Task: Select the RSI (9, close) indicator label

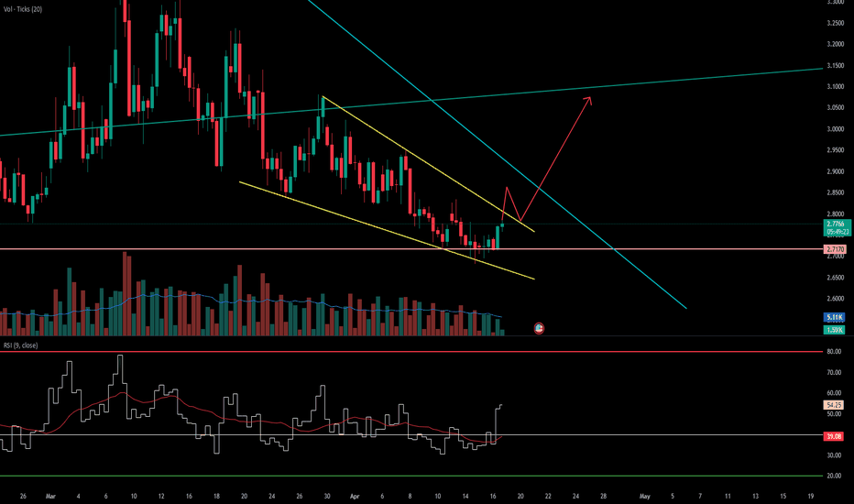Action: point(21,345)
